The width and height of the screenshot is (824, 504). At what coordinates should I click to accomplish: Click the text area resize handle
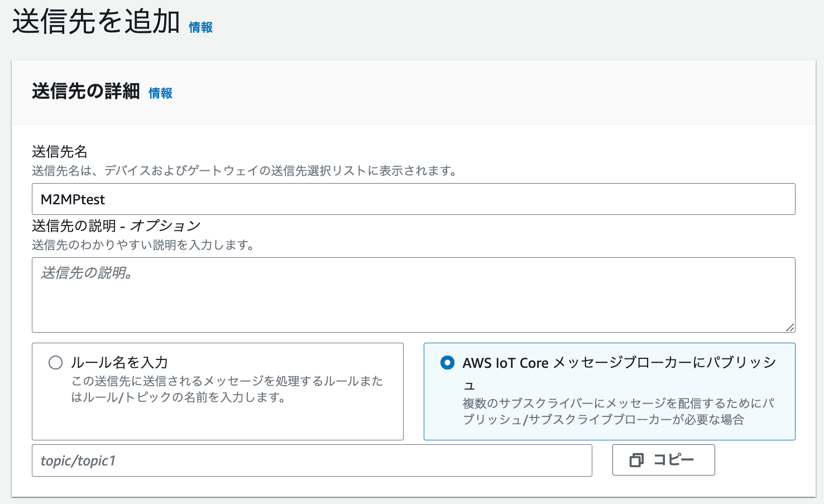(x=789, y=327)
